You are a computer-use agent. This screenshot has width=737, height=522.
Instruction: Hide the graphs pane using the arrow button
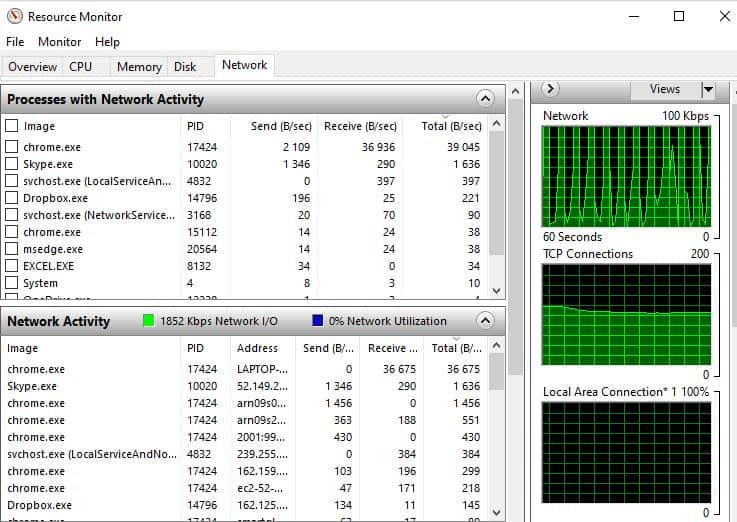(550, 89)
